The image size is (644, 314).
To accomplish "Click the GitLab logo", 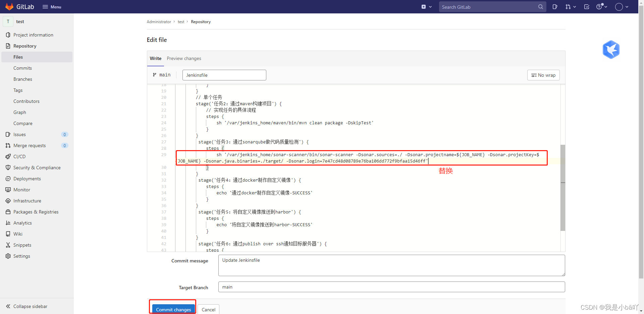I will [20, 7].
